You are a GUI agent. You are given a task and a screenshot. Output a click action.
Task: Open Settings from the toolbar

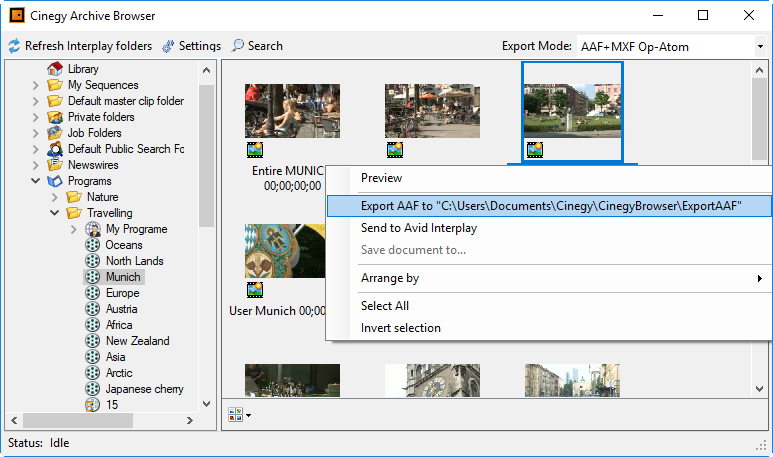[x=192, y=46]
